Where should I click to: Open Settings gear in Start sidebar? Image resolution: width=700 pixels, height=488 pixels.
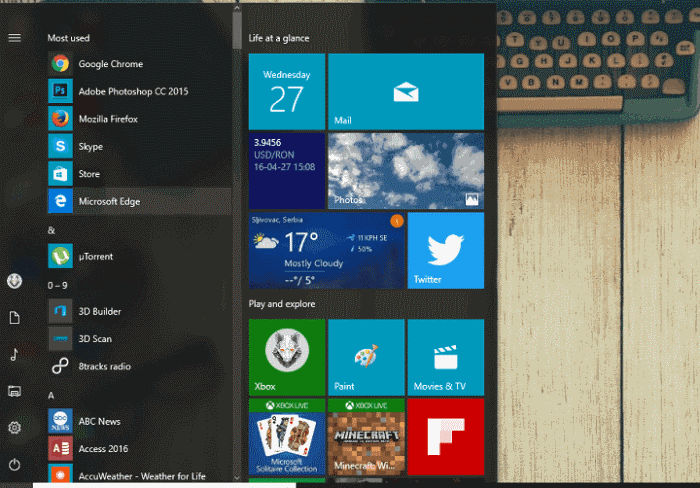click(x=14, y=428)
